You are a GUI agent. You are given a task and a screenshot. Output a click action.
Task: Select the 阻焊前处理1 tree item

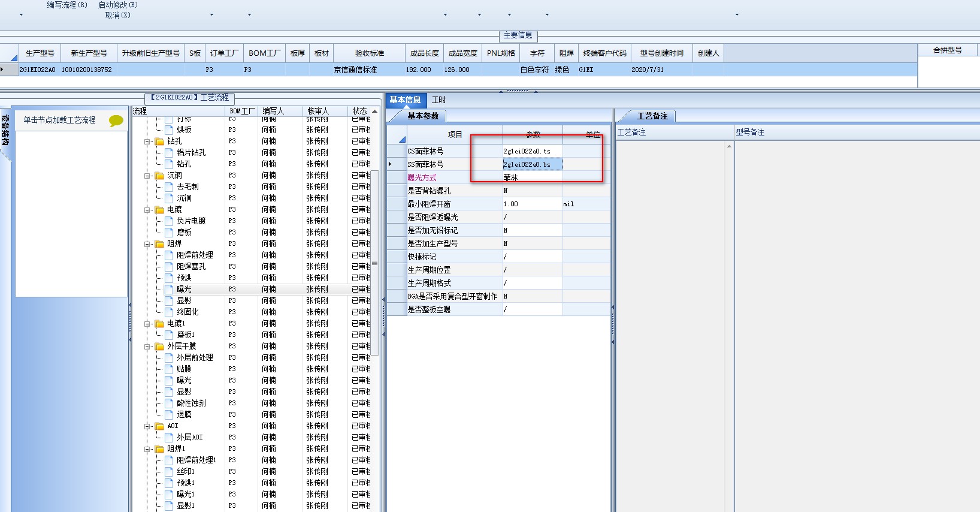196,460
